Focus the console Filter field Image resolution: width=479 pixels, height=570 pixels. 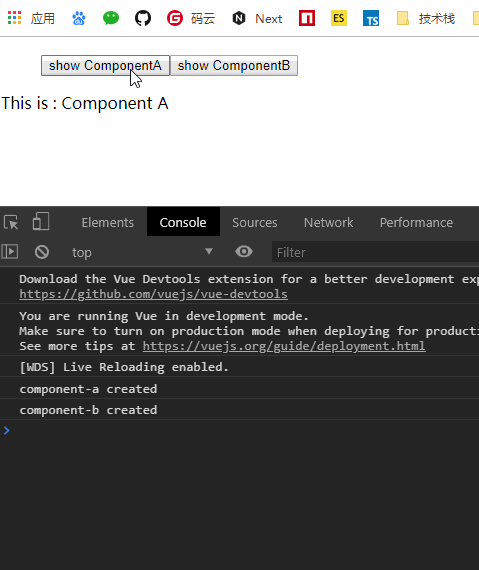(x=375, y=252)
